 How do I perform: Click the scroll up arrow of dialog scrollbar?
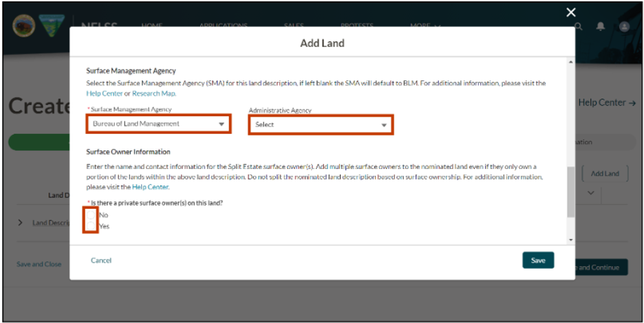(x=570, y=62)
